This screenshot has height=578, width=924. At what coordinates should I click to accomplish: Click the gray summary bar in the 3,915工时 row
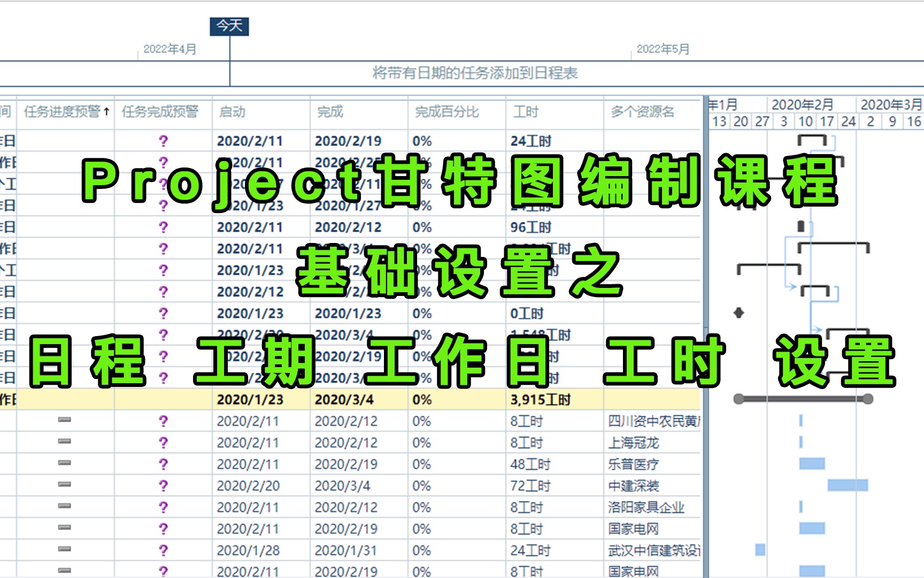(803, 399)
